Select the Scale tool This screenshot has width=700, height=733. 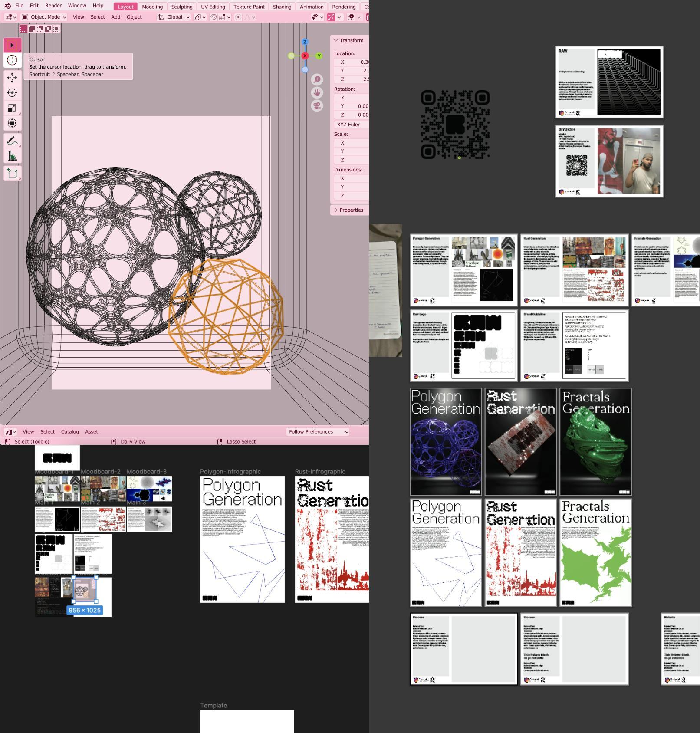(12, 108)
